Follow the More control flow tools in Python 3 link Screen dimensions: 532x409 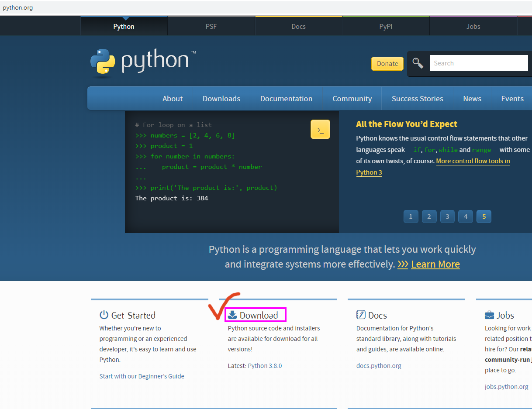[x=473, y=162]
